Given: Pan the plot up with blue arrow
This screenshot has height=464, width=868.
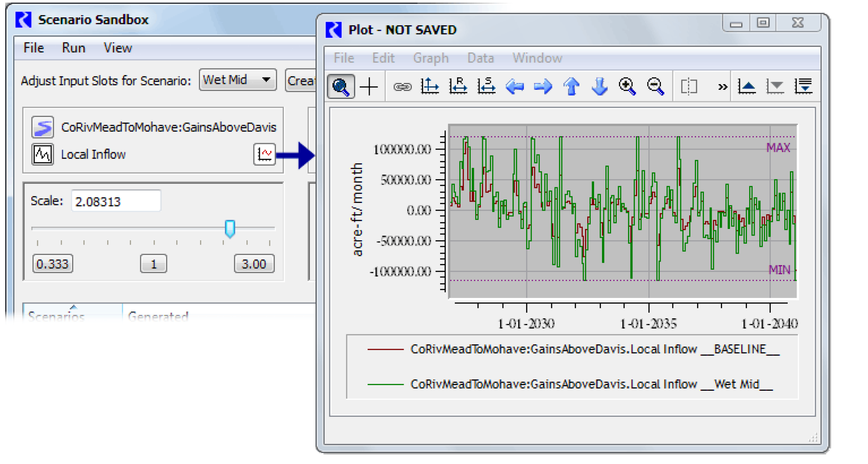Looking at the screenshot, I should [572, 87].
